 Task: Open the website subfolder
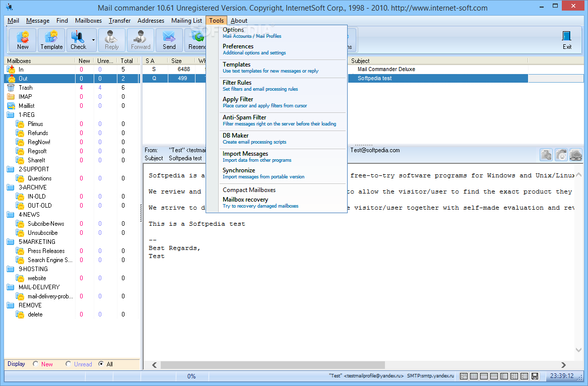pos(37,278)
